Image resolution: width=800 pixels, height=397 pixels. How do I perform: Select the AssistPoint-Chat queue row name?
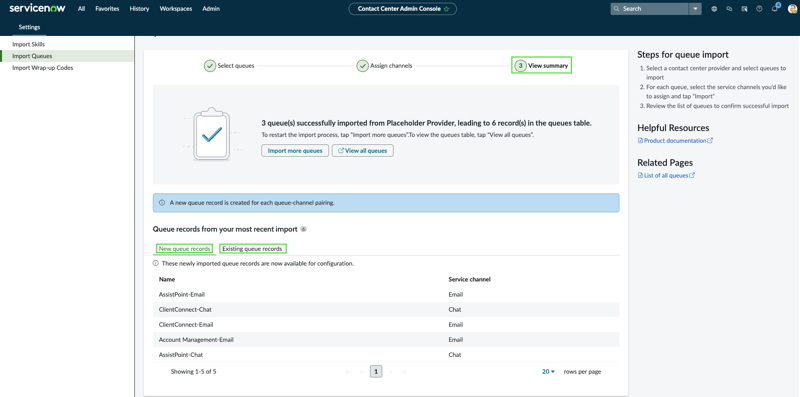click(181, 355)
